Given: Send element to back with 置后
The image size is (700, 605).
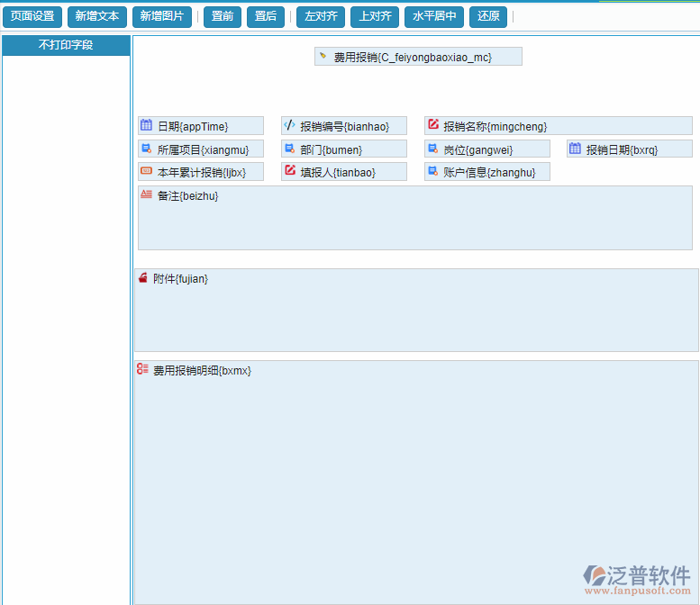Looking at the screenshot, I should click(x=266, y=16).
